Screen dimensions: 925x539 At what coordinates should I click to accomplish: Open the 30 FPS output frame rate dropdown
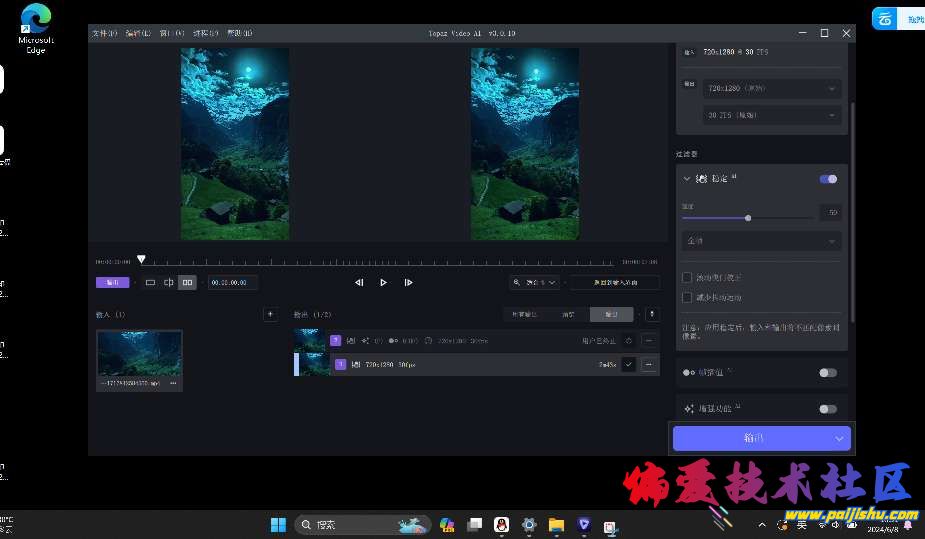click(x=772, y=116)
